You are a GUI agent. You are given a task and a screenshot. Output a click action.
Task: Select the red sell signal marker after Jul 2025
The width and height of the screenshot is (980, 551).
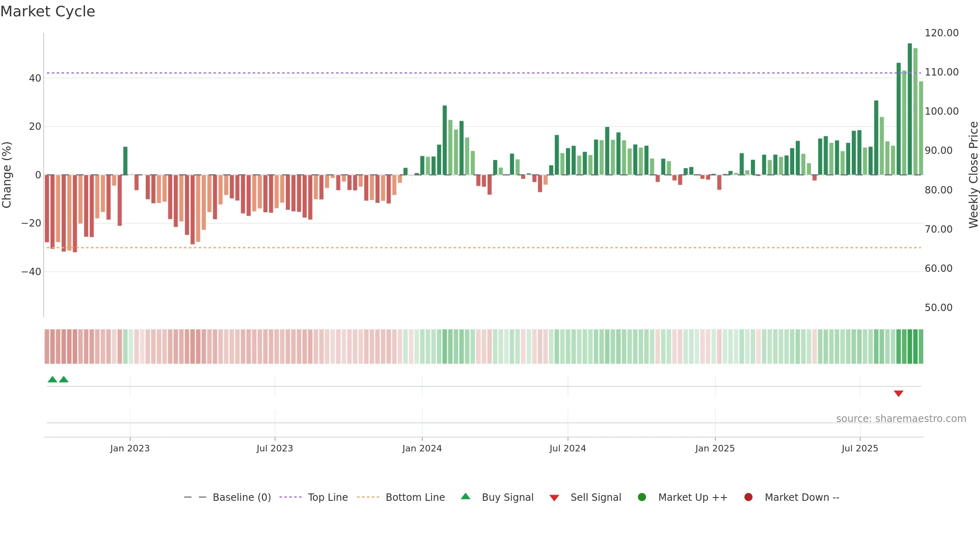pos(898,393)
